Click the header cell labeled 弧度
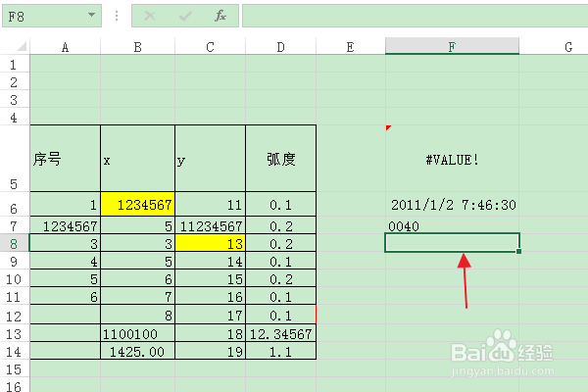This screenshot has height=392, width=588. pyautogui.click(x=280, y=159)
